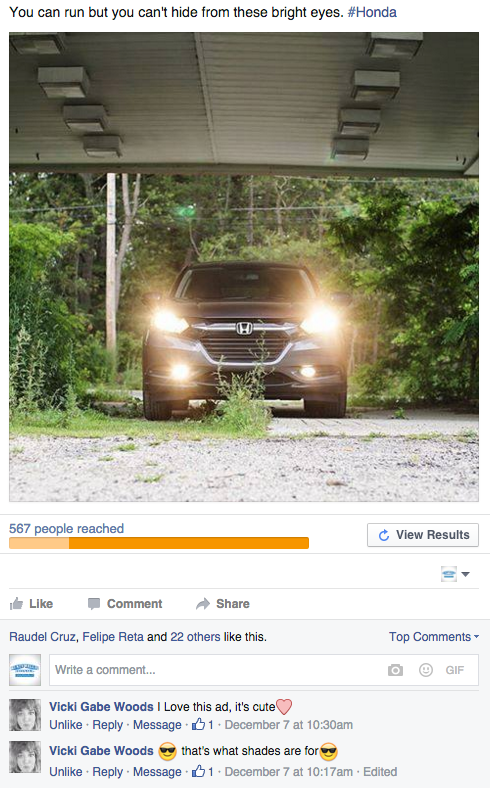This screenshot has width=490, height=788.
Task: Click like count thumb on 10:30am comment
Action: tap(199, 724)
